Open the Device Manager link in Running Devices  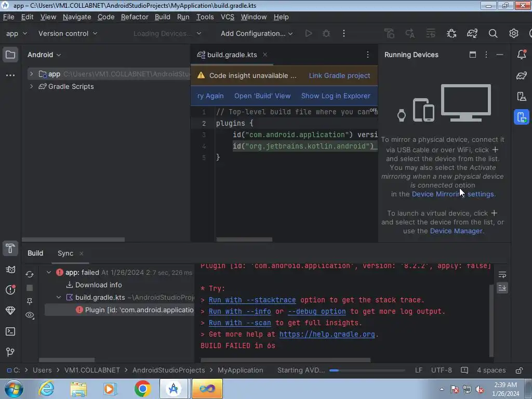tap(456, 231)
